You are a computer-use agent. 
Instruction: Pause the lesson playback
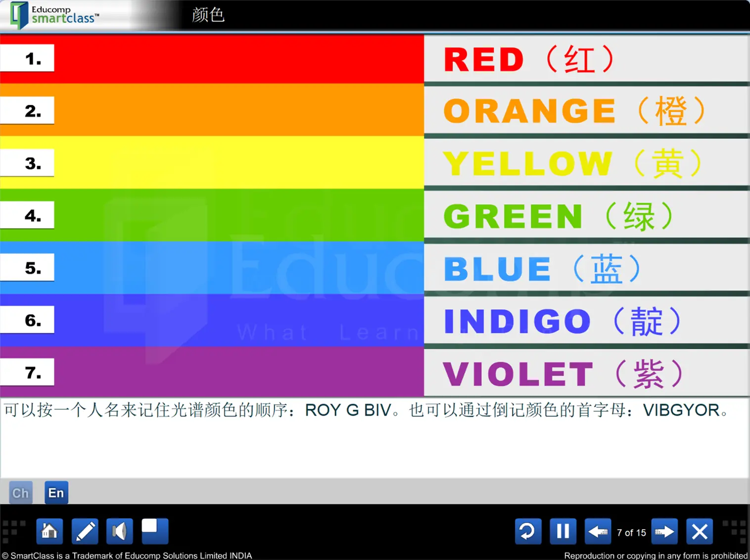click(x=563, y=531)
